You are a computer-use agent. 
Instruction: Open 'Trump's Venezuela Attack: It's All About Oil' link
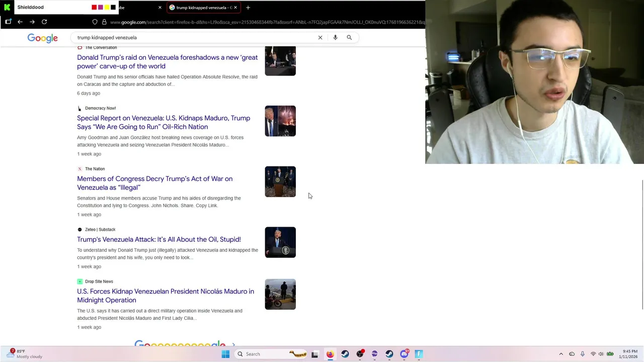point(159,239)
